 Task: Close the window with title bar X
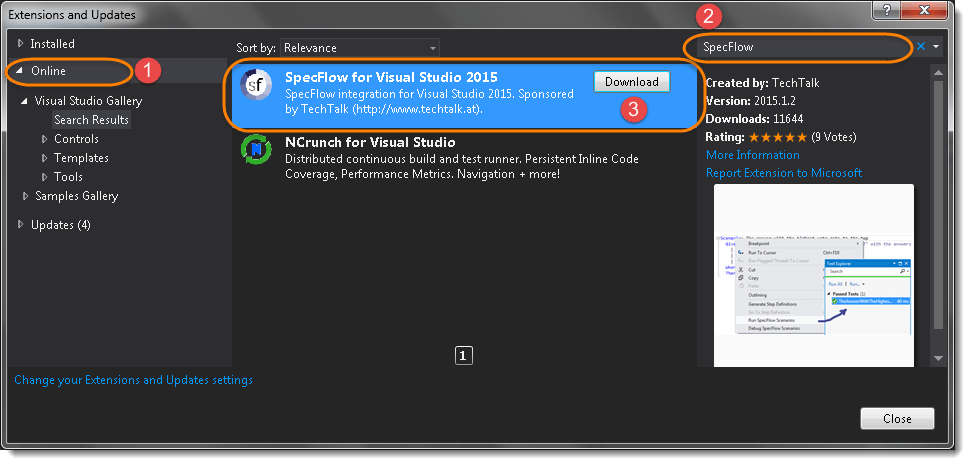point(925,10)
